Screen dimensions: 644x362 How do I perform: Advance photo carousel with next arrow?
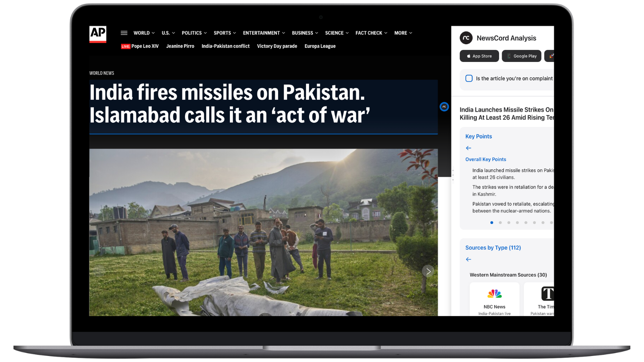[x=428, y=271]
